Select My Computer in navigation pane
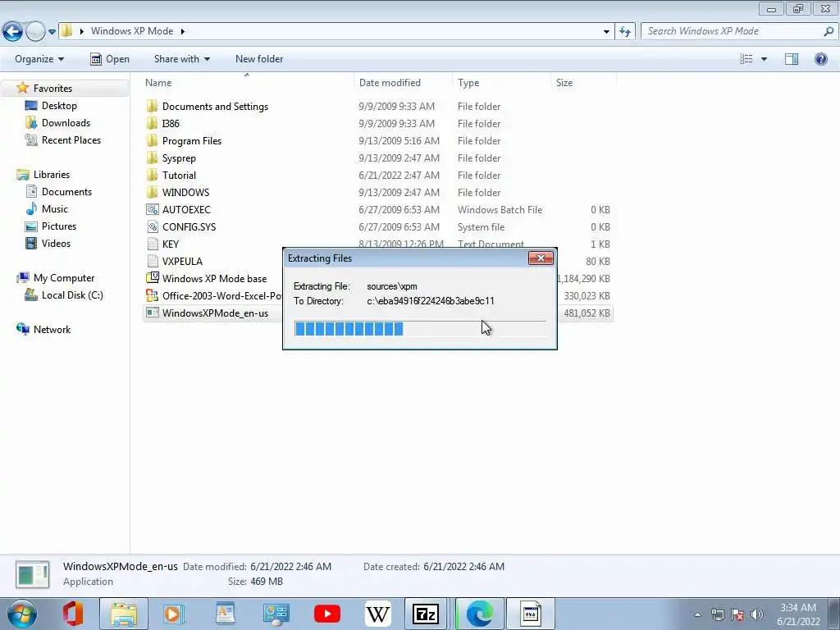The height and width of the screenshot is (630, 840). [x=64, y=278]
